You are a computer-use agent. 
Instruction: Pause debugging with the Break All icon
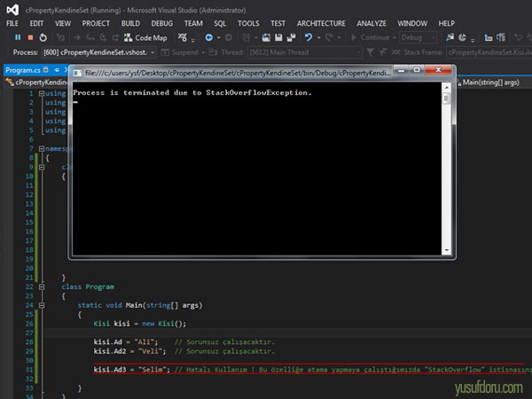pos(18,37)
